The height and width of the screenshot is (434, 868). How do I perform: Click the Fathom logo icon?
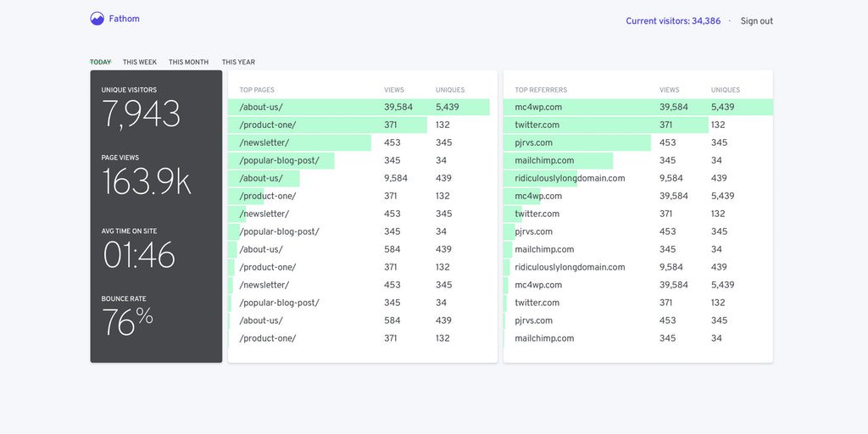tap(97, 19)
